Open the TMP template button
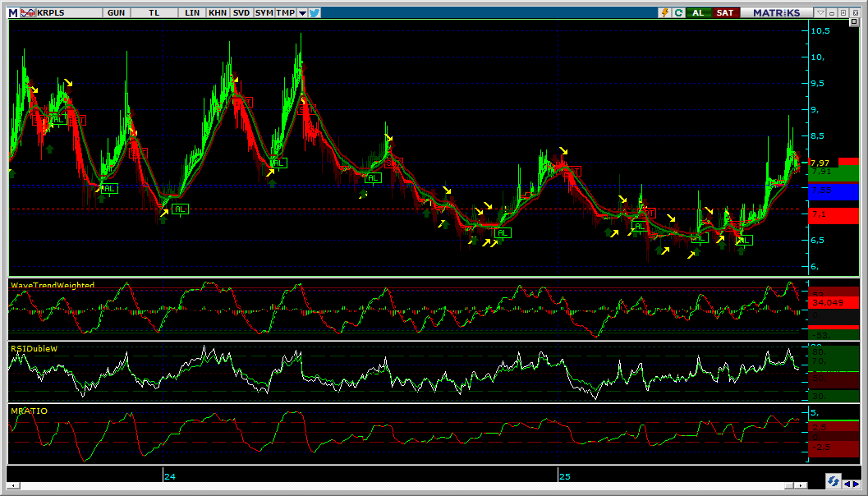868x496 pixels. 286,12
